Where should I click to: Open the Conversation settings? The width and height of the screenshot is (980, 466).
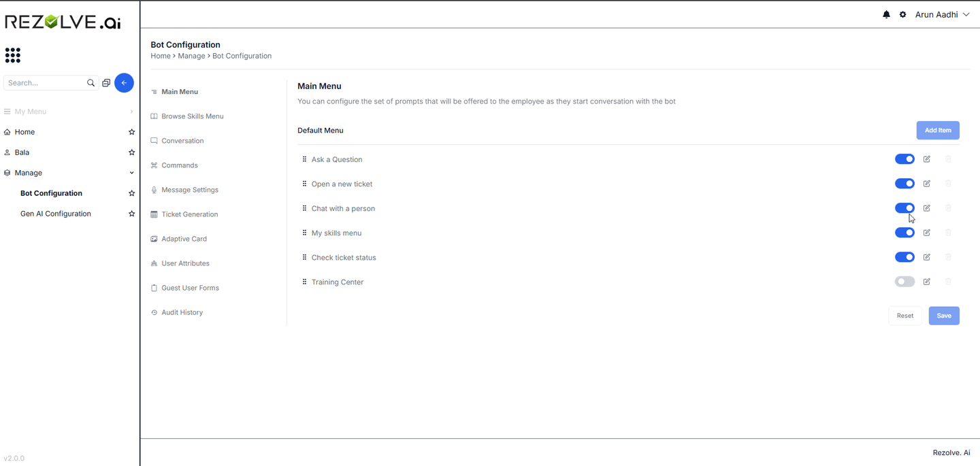pyautogui.click(x=177, y=141)
